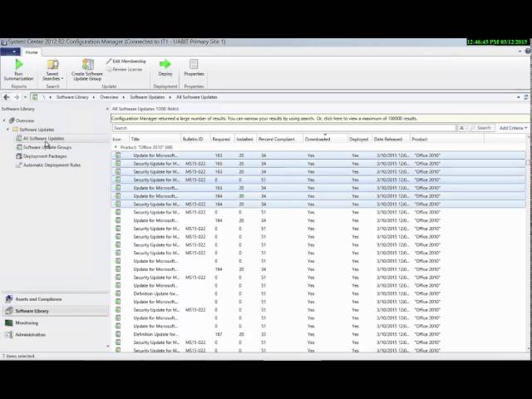
Task: Go back with the navigation arrow
Action: 6,97
